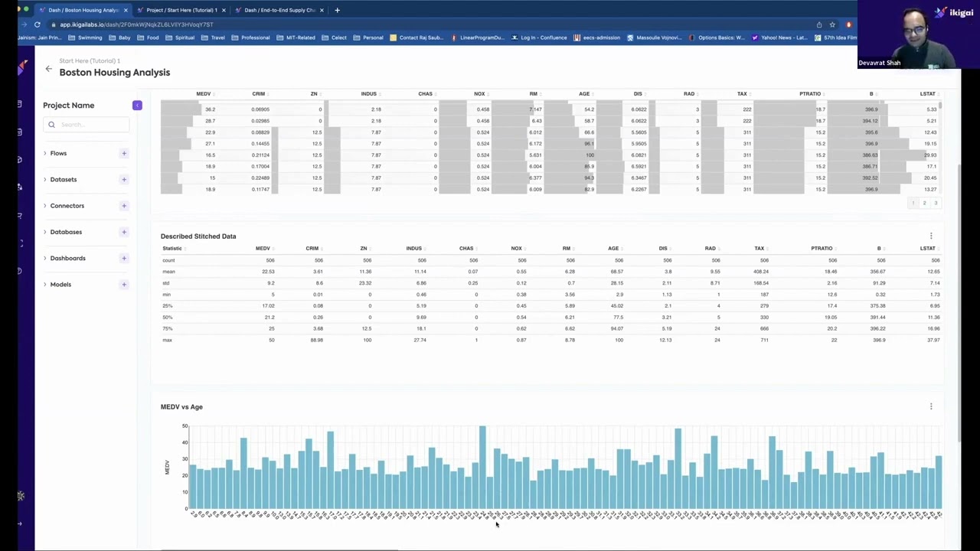Image resolution: width=980 pixels, height=551 pixels.
Task: Click the Ikigai logo in the left rail
Action: [22, 68]
